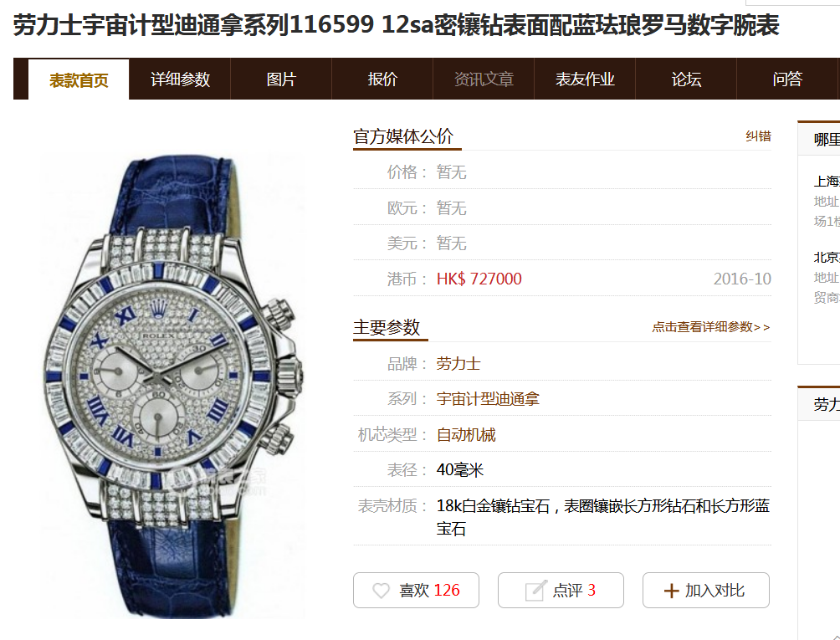Screen dimensions: 840x640
Task: Click the pencil review icon beside 点评
Action: pyautogui.click(x=536, y=590)
